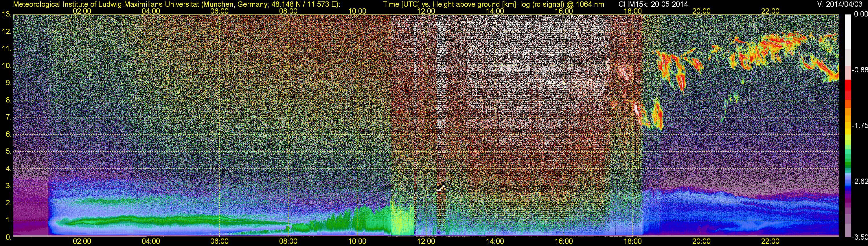The height and width of the screenshot is (246, 868).
Task: Pick the 4. km height axis label
Action: click(x=8, y=168)
